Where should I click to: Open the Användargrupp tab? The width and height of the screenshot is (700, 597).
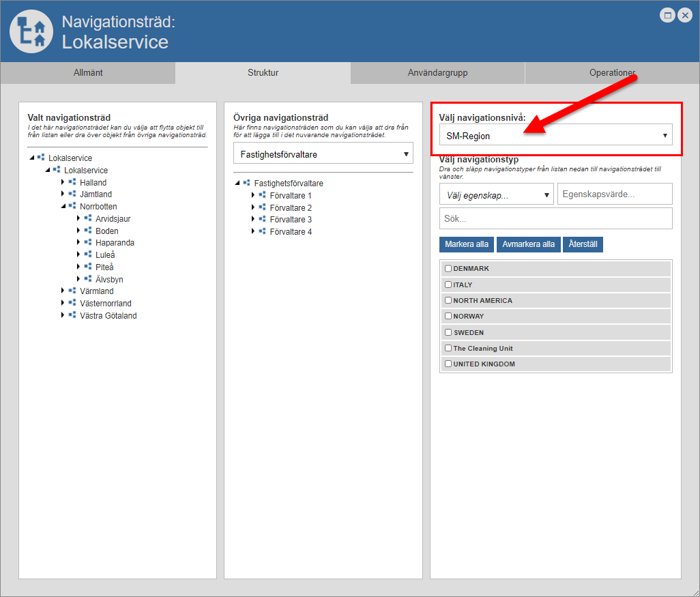[437, 73]
